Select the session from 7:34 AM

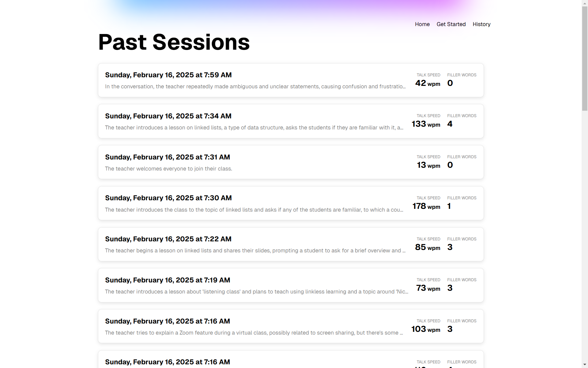pos(291,121)
